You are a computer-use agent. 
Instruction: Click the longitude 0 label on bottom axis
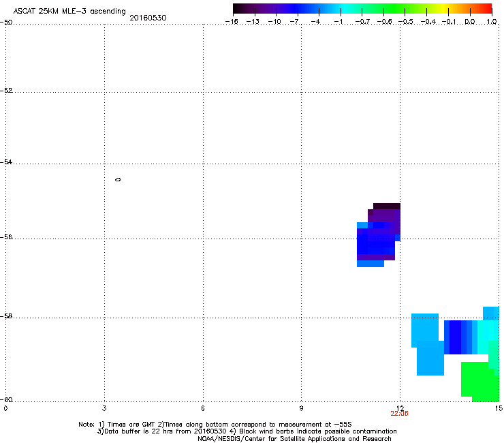click(x=5, y=408)
